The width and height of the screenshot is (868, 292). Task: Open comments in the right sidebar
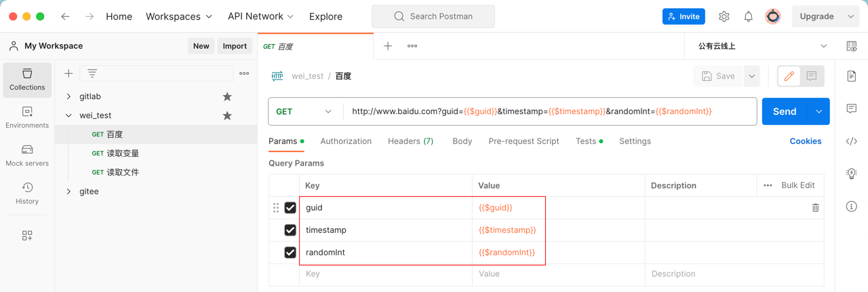852,109
